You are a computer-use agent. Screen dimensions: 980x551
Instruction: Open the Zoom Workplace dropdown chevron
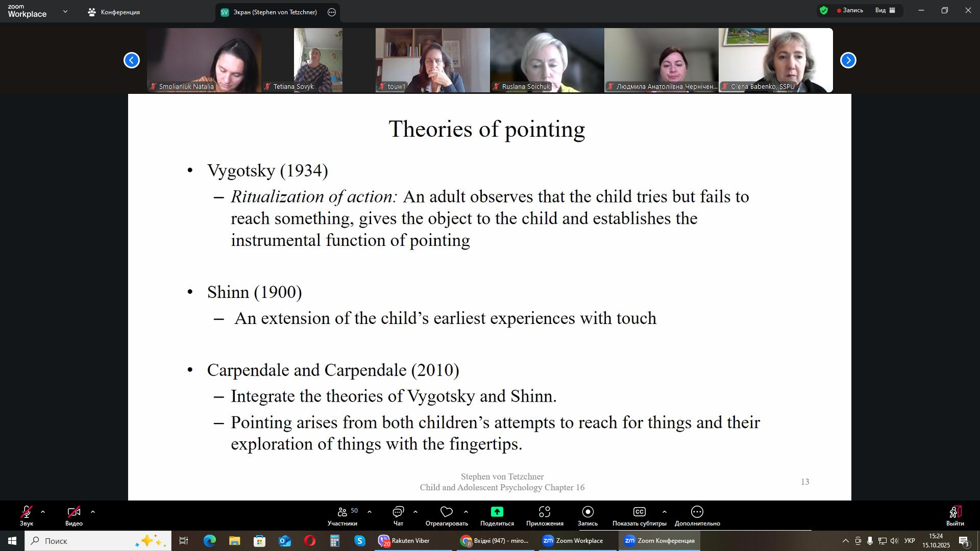tap(65, 11)
